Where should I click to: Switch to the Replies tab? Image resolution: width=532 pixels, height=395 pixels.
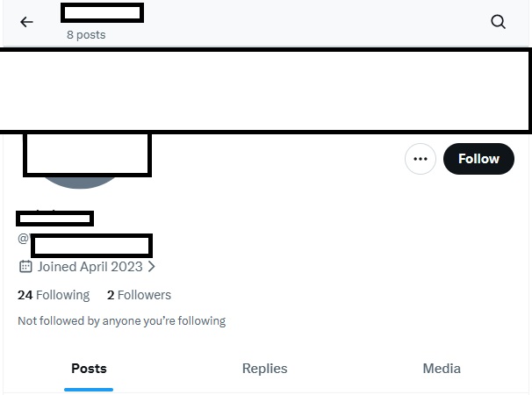tap(264, 369)
